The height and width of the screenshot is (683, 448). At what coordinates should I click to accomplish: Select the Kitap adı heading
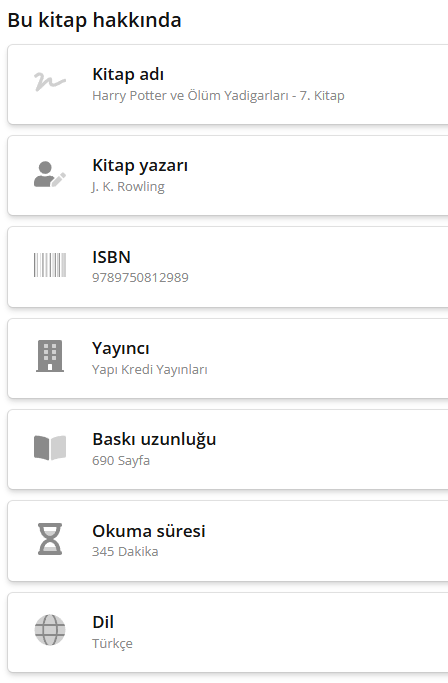[x=128, y=74]
